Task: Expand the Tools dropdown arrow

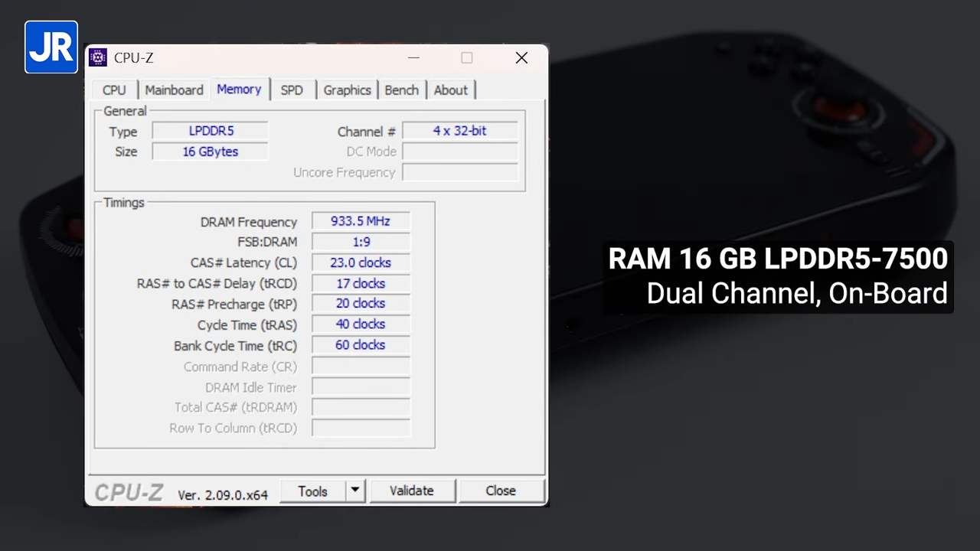Action: tap(355, 491)
